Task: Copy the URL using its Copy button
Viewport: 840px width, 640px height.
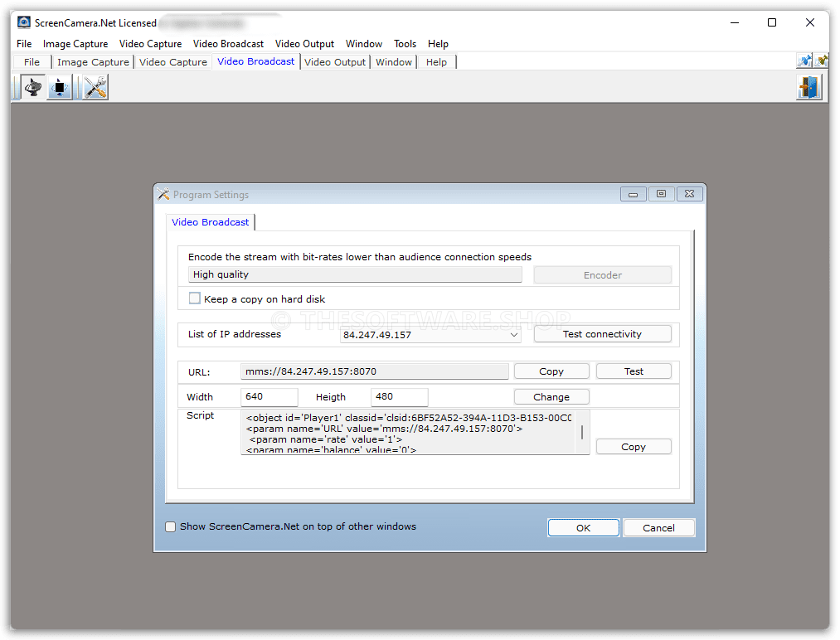Action: tap(551, 371)
